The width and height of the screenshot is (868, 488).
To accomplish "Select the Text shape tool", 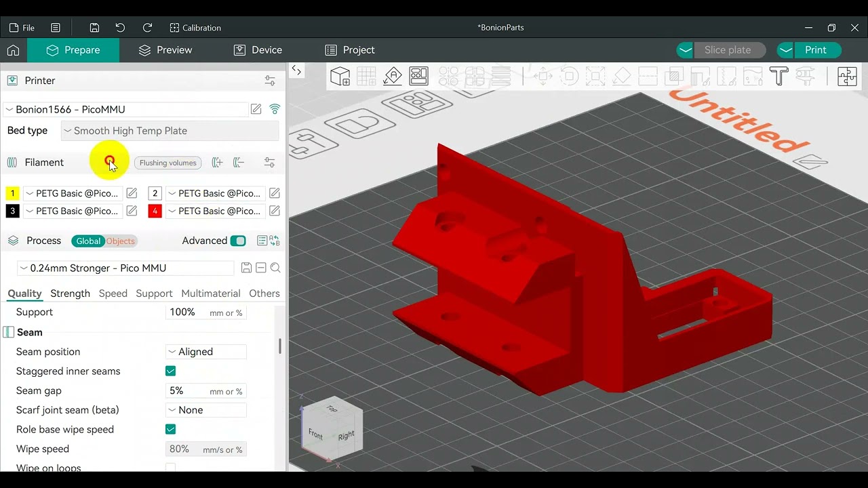I will pyautogui.click(x=778, y=76).
